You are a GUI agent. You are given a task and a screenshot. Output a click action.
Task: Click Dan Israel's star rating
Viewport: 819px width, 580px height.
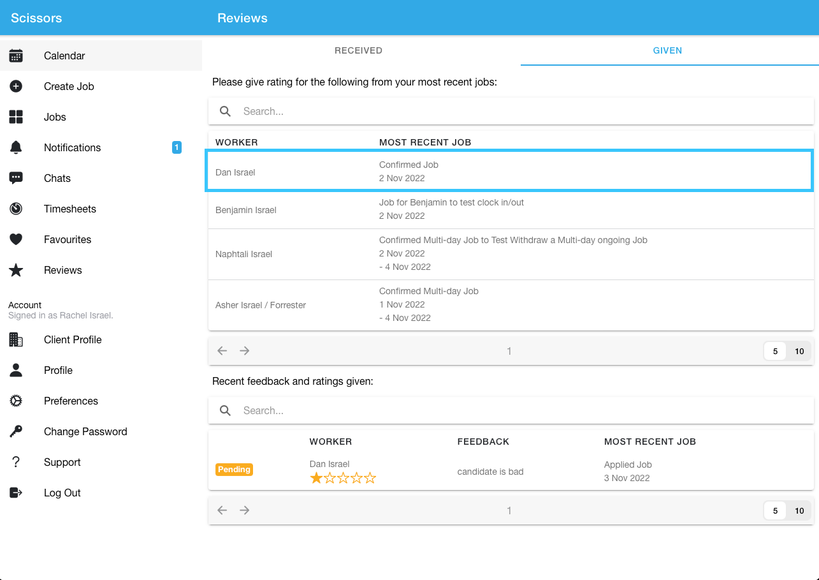[x=343, y=478]
